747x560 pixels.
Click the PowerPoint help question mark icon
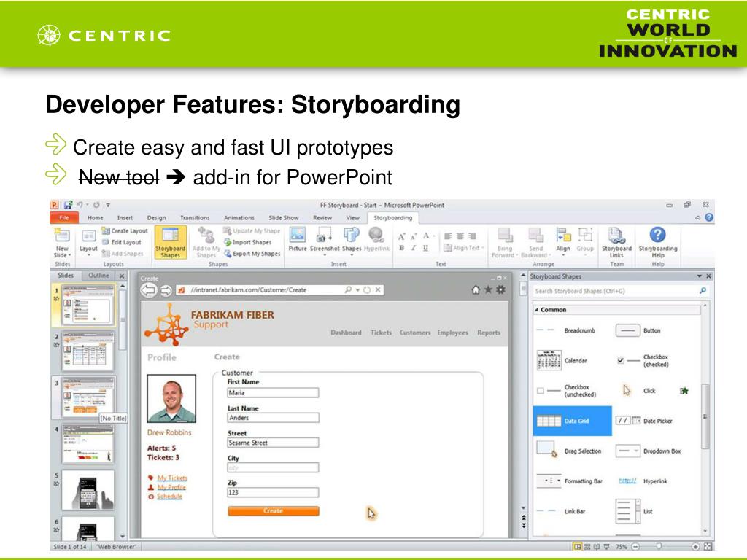coord(709,217)
